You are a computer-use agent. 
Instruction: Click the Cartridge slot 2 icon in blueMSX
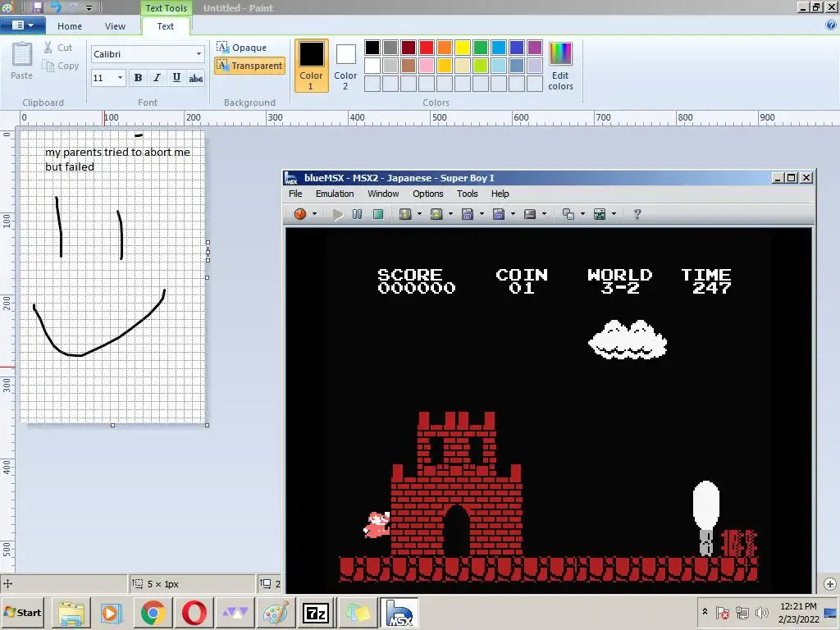(x=436, y=214)
